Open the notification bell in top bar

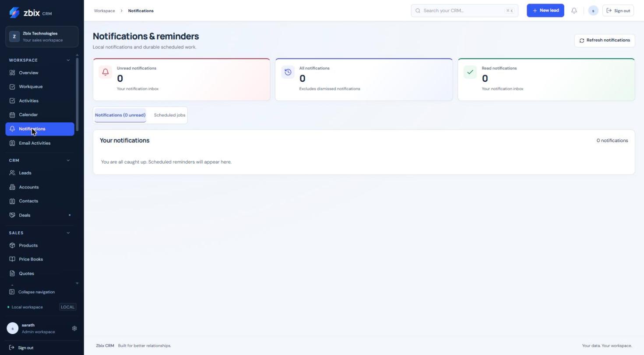[574, 10]
